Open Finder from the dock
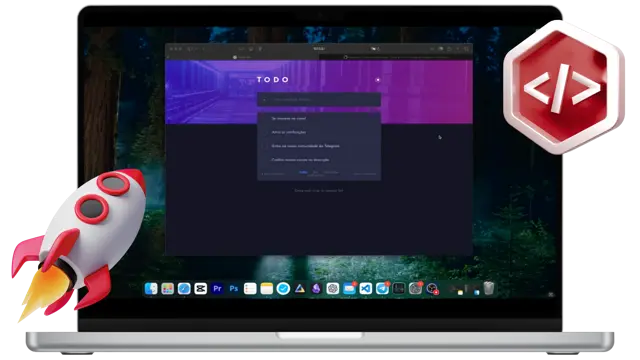 point(151,289)
